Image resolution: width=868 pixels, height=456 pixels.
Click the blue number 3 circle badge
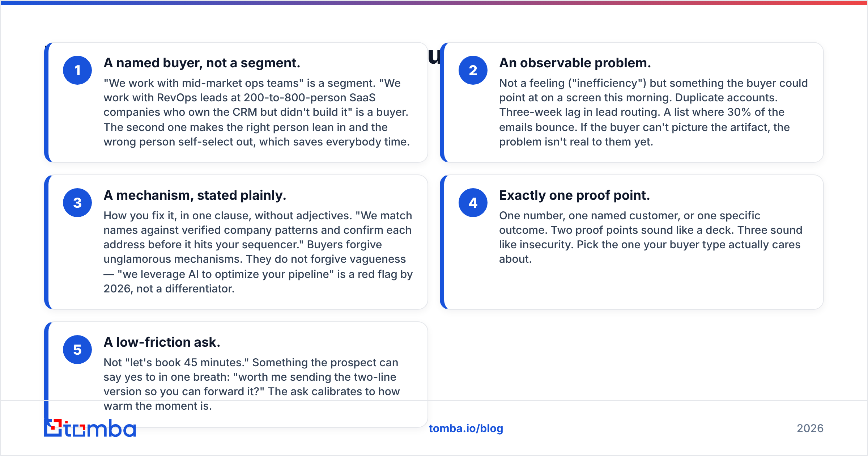77,203
